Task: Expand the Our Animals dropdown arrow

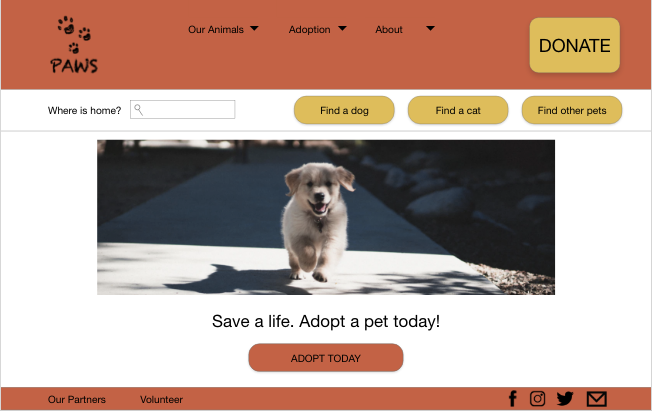Action: pos(254,29)
